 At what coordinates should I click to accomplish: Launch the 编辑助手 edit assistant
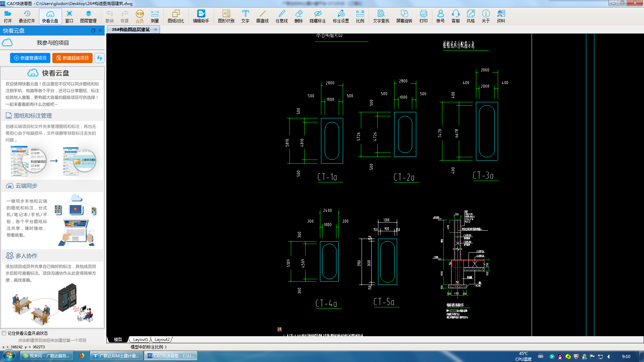pyautogui.click(x=201, y=16)
